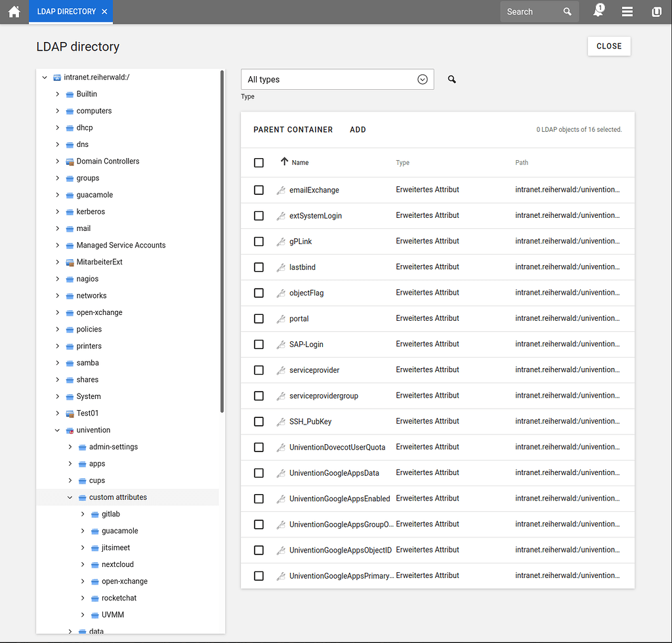Collapse the custom attributes node
This screenshot has width=672, height=643.
70,497
